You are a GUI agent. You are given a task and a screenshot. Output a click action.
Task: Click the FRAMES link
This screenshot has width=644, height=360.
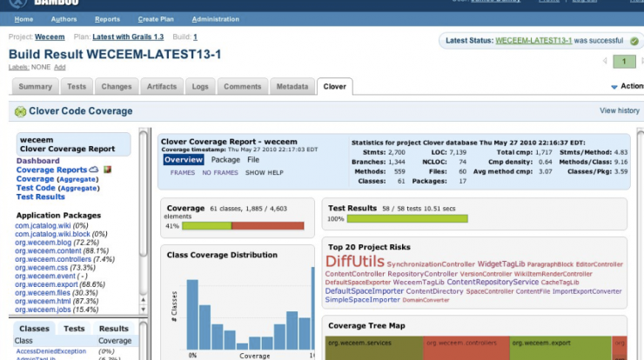[x=183, y=173]
